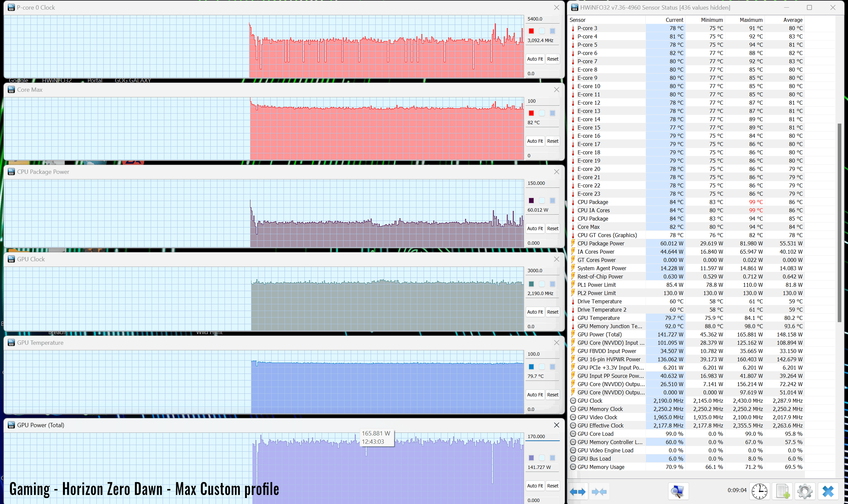This screenshot has width=848, height=504.
Task: Edit Core Max graph minimum 0 field
Action: click(x=542, y=156)
